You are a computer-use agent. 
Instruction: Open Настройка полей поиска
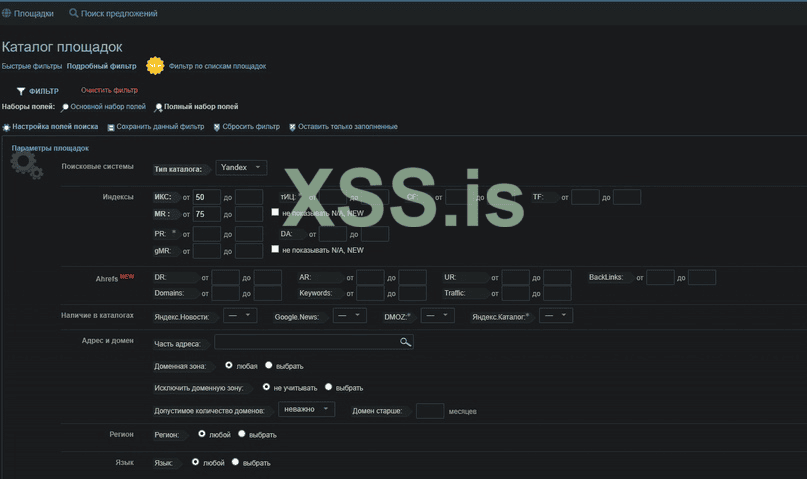tap(55, 127)
